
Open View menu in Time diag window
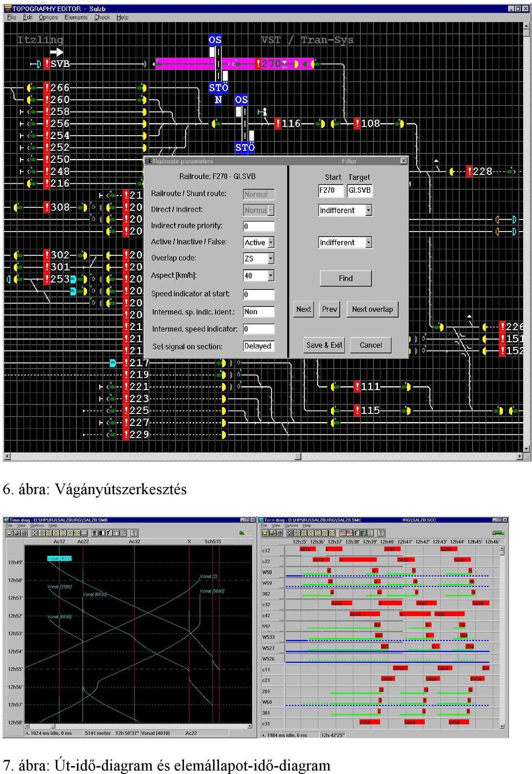coord(21,526)
